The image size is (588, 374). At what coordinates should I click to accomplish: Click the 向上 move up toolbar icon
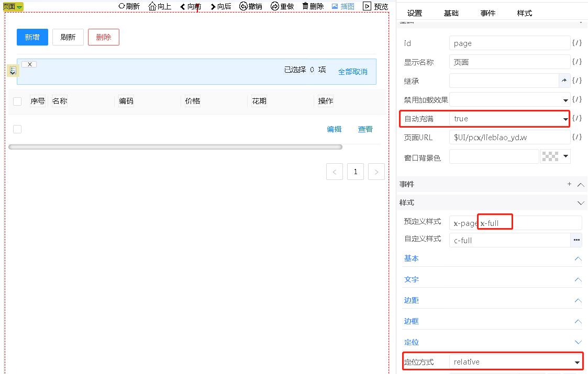click(x=152, y=6)
